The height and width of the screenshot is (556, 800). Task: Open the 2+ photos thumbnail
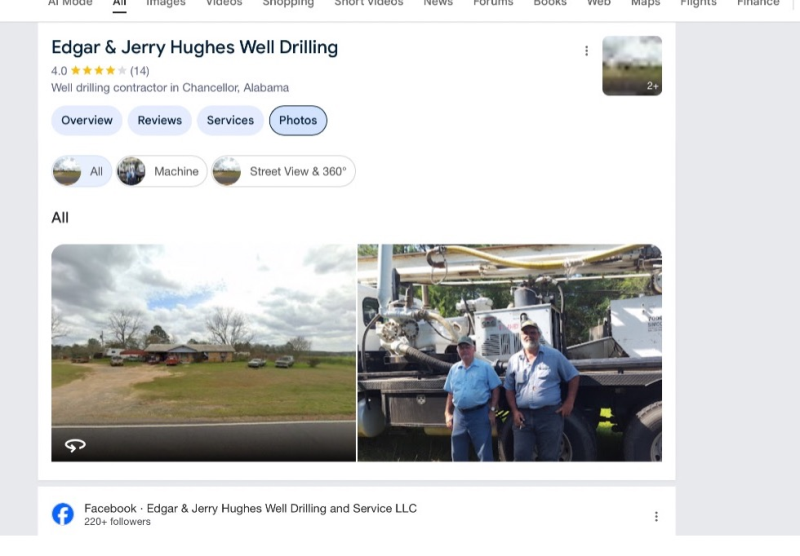point(632,66)
